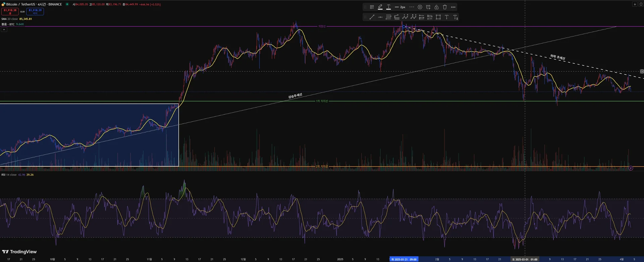Click the TradingView logo
Image resolution: width=644 pixels, height=262 pixels.
pos(19,252)
